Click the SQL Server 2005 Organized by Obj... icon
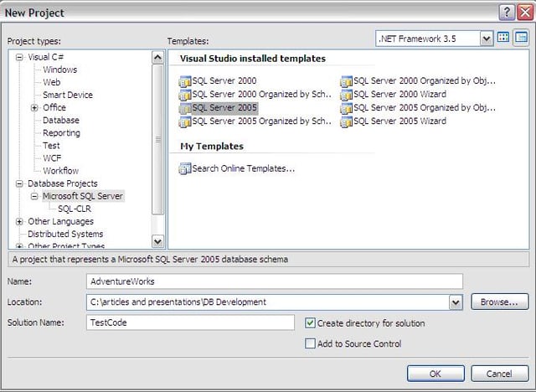536x392 pixels. (x=346, y=108)
